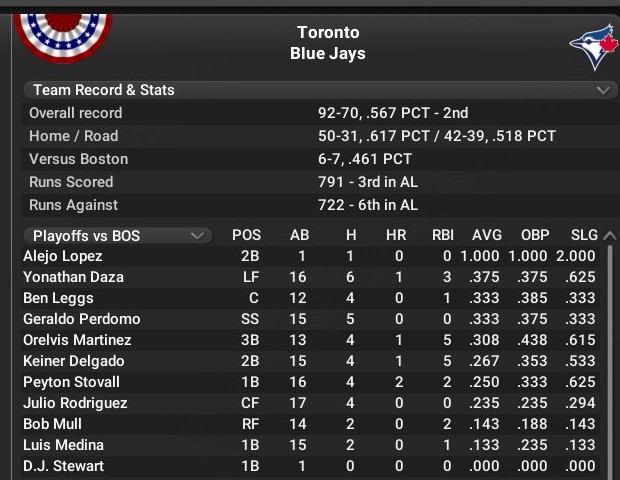Open the Playoffs vs BOS dropdown
620x480 pixels.
[x=118, y=236]
